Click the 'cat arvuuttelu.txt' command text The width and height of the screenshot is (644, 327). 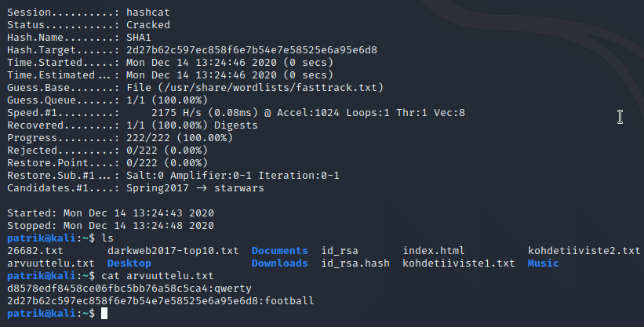click(x=155, y=276)
